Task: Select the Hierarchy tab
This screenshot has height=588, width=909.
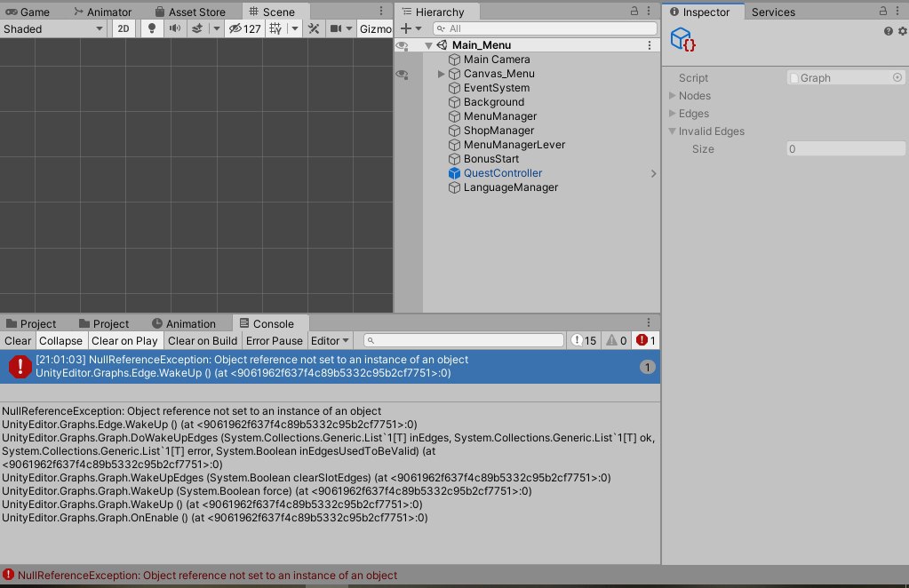Action: pyautogui.click(x=435, y=12)
